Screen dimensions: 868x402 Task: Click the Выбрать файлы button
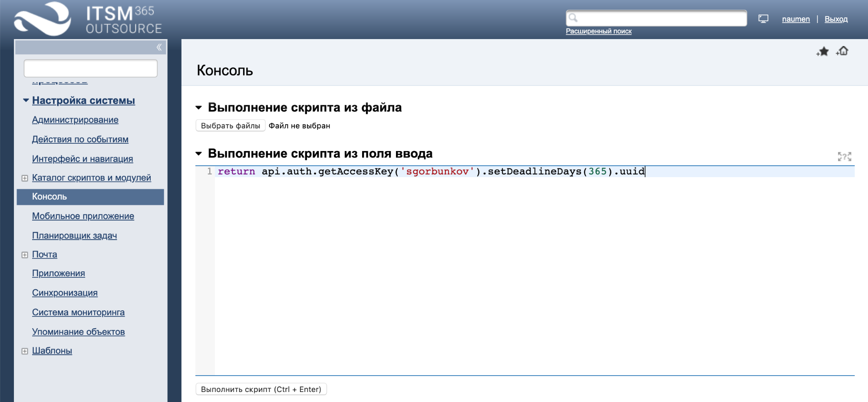click(x=231, y=125)
